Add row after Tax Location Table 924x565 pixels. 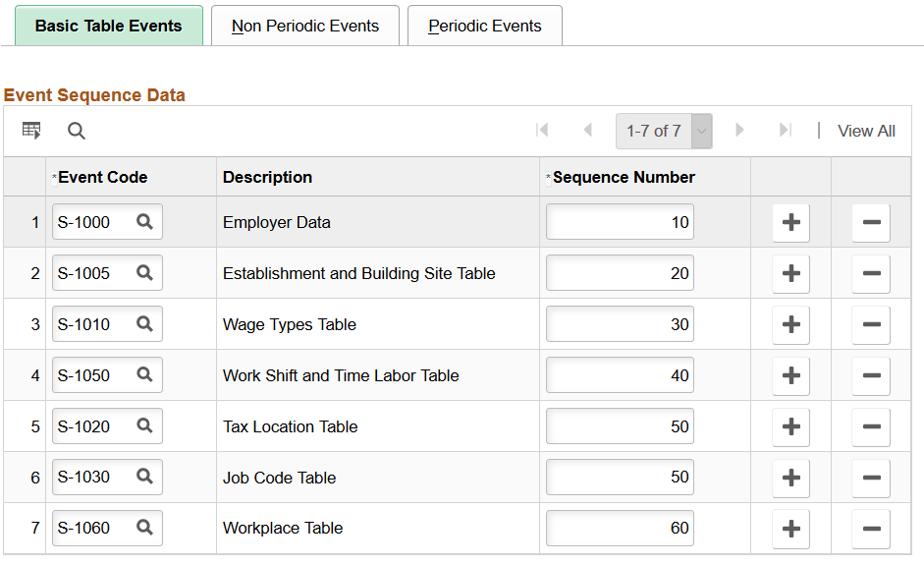pyautogui.click(x=790, y=426)
